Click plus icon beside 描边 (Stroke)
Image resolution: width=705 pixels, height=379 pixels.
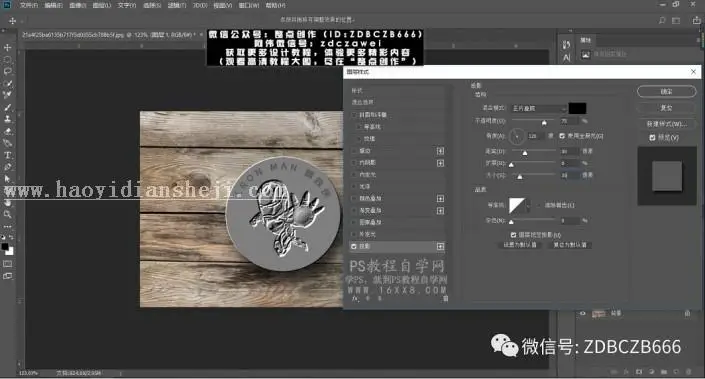coord(440,151)
